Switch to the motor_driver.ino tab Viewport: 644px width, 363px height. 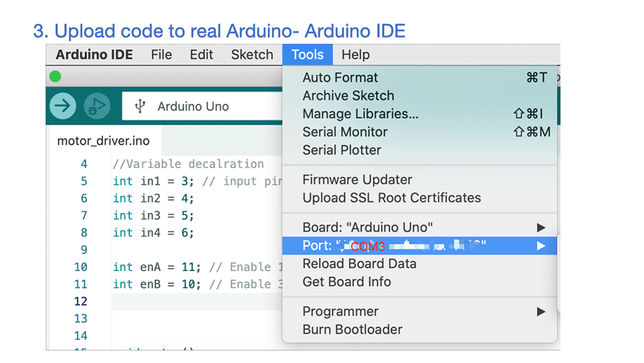click(103, 141)
